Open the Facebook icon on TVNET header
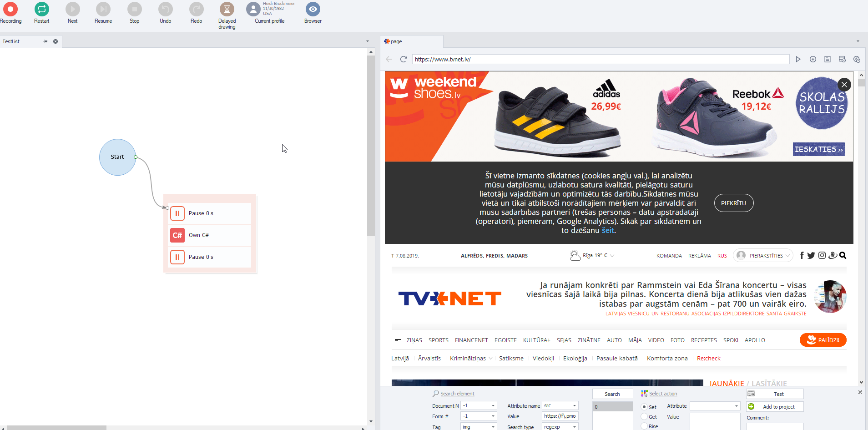This screenshot has width=868, height=430. pos(802,255)
